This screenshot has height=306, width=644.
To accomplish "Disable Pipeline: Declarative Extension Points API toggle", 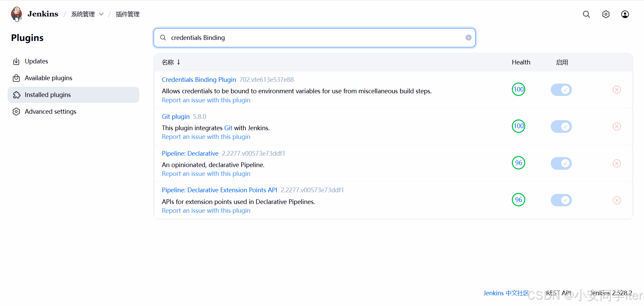I will (561, 200).
